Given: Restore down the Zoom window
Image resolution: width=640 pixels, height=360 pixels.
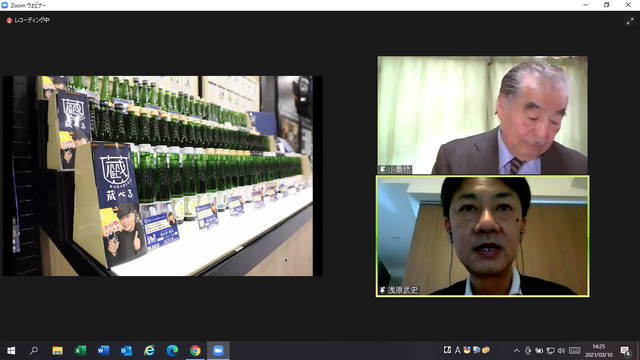Looking at the screenshot, I should click(x=607, y=5).
